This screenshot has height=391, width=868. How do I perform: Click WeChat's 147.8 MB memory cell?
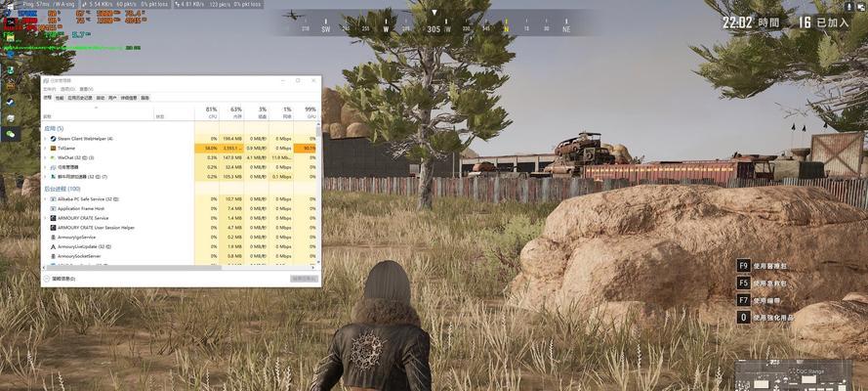232,157
